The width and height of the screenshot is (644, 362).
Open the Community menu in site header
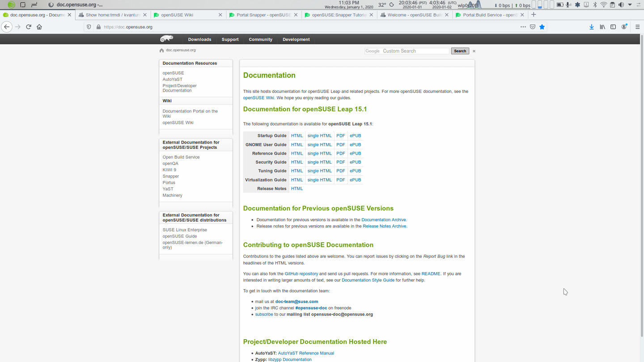click(260, 39)
